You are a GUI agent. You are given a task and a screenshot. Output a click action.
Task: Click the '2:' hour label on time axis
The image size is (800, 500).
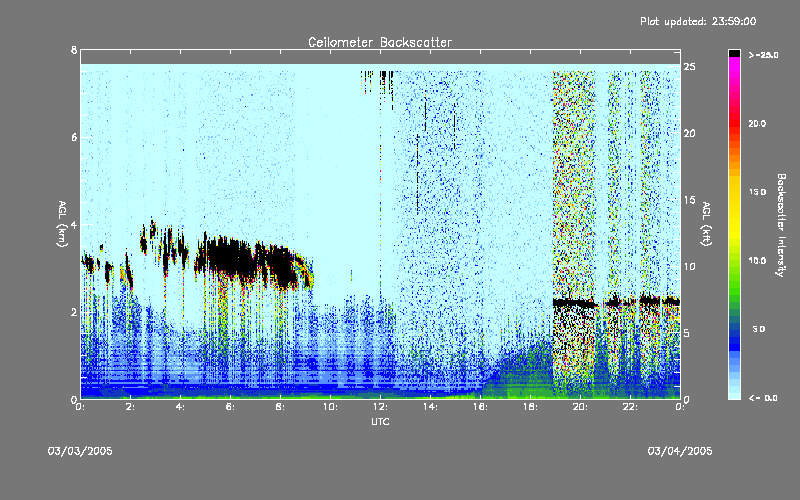130,407
